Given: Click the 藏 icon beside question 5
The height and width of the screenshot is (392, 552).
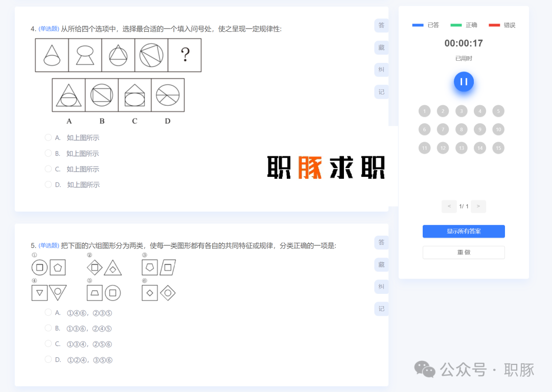Looking at the screenshot, I should [381, 264].
